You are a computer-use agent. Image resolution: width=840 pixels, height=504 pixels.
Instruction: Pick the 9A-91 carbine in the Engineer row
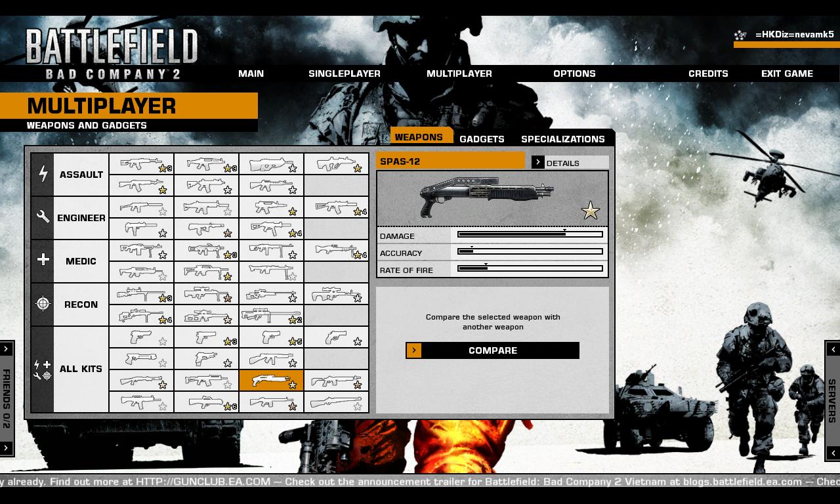[x=141, y=207]
